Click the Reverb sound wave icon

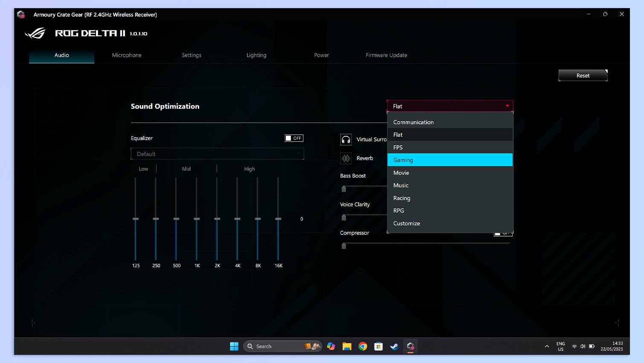pos(346,158)
